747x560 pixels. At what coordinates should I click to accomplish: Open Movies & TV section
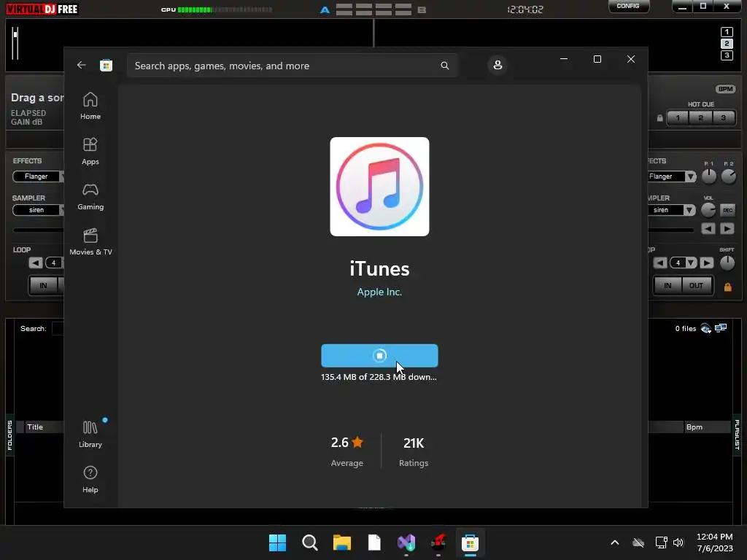click(x=90, y=241)
